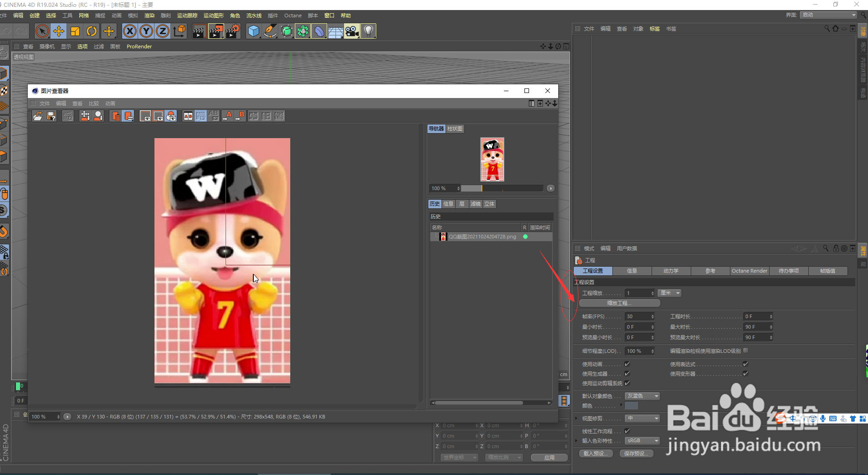The height and width of the screenshot is (475, 868).
Task: Open 比较 (Compare) menu in Picture Viewer
Action: point(94,103)
